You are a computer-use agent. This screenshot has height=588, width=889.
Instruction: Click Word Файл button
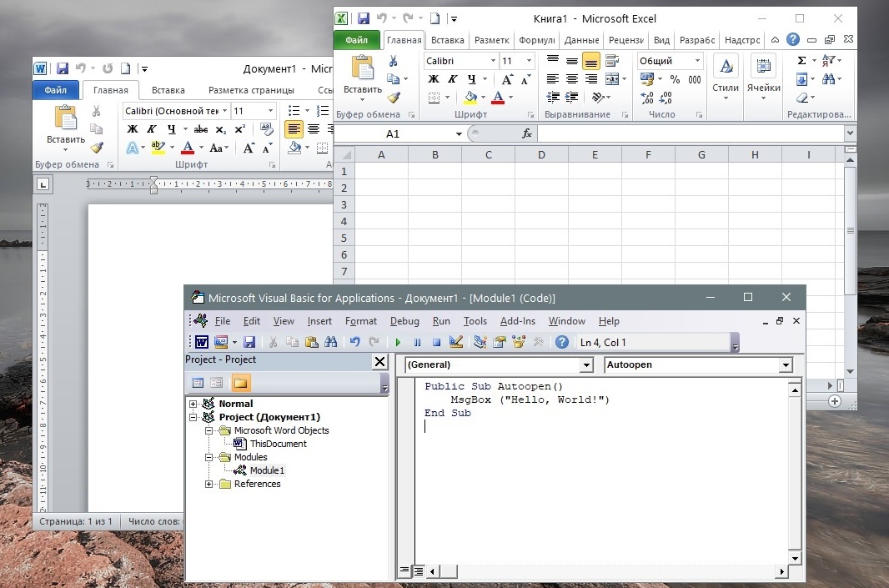pos(56,90)
